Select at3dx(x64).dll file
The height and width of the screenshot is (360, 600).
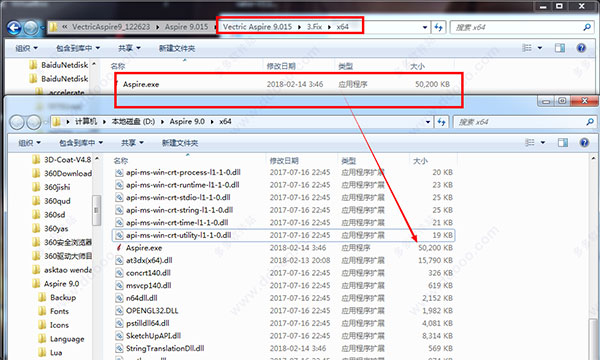(x=149, y=260)
